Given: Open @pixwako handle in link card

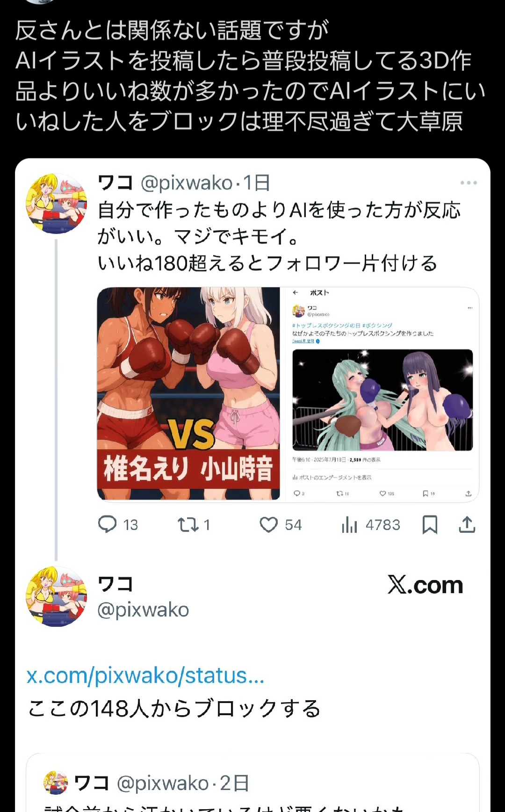Looking at the screenshot, I should pos(143,610).
